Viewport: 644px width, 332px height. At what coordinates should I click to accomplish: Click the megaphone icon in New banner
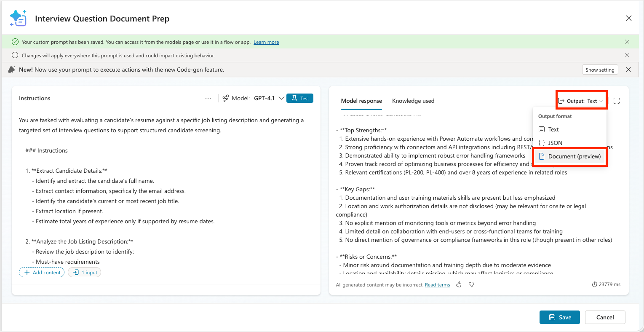[x=12, y=70]
